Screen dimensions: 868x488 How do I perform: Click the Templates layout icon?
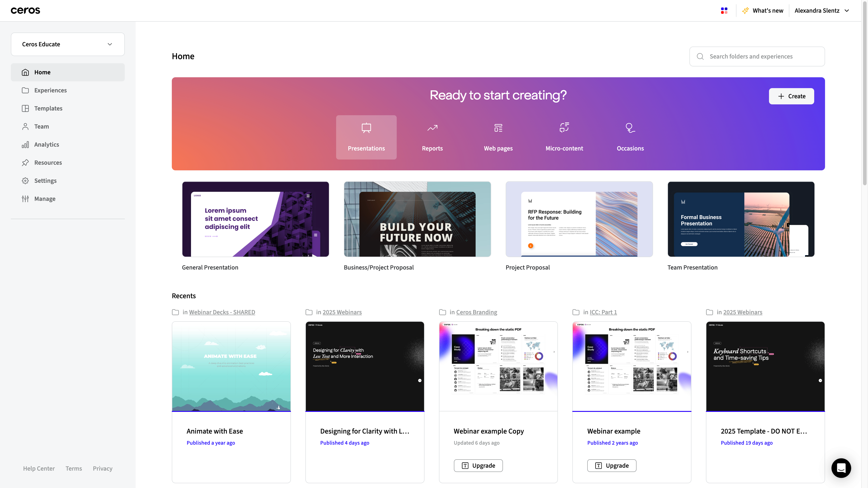click(x=25, y=108)
